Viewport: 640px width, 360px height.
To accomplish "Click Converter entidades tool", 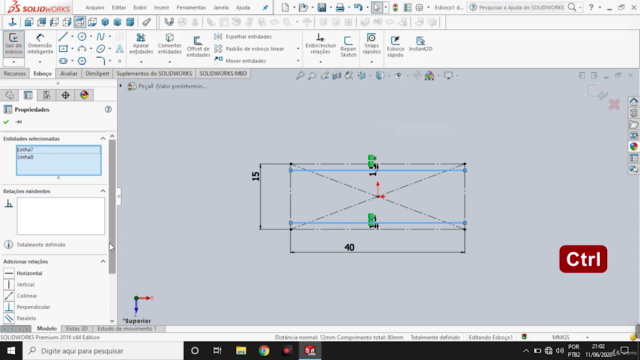I will [x=169, y=44].
